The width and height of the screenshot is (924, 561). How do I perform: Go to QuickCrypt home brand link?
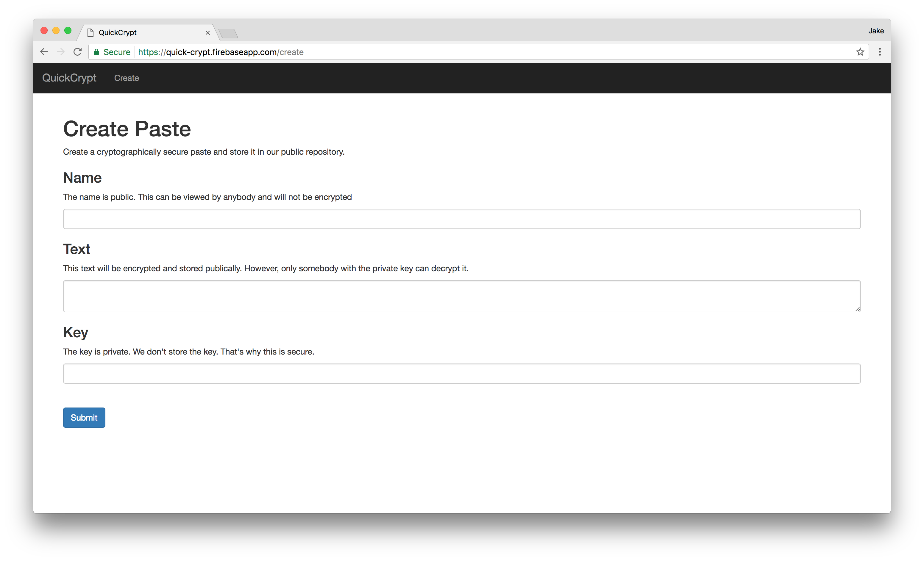pos(69,78)
